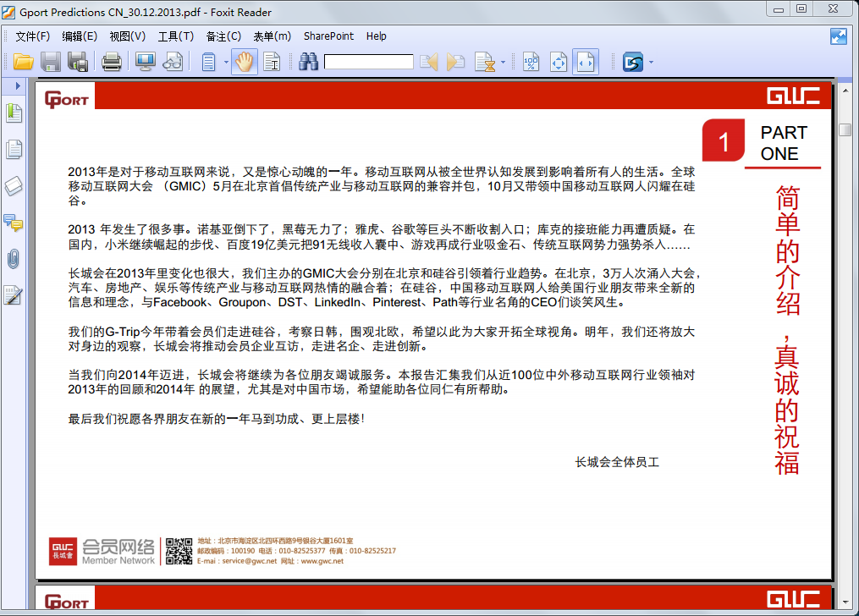Click the Open file folder icon
The image size is (859, 616).
(23, 62)
